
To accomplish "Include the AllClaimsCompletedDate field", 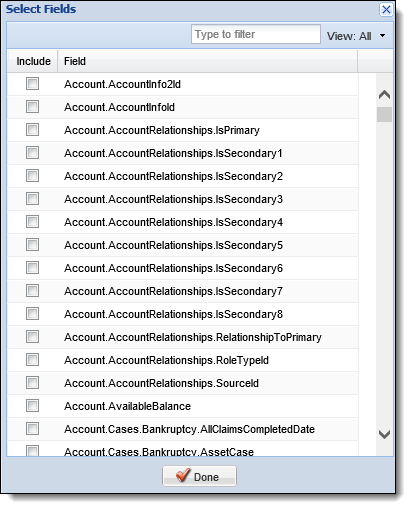I will 32,429.
